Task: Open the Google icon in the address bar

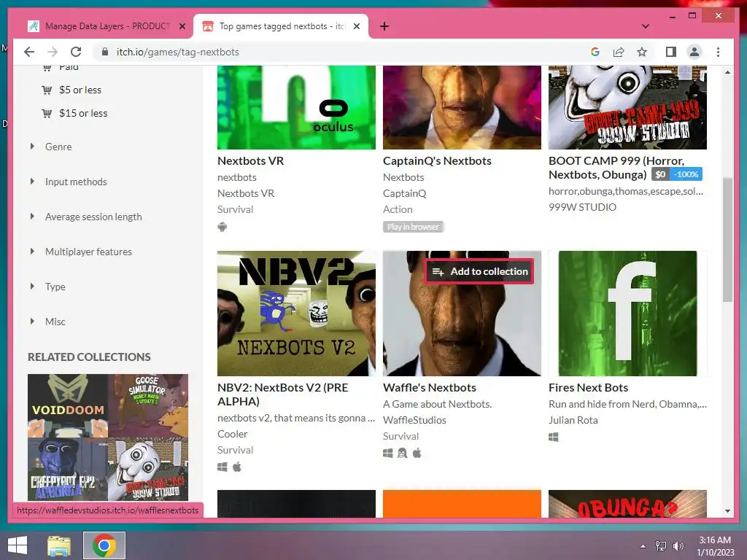Action: (595, 52)
